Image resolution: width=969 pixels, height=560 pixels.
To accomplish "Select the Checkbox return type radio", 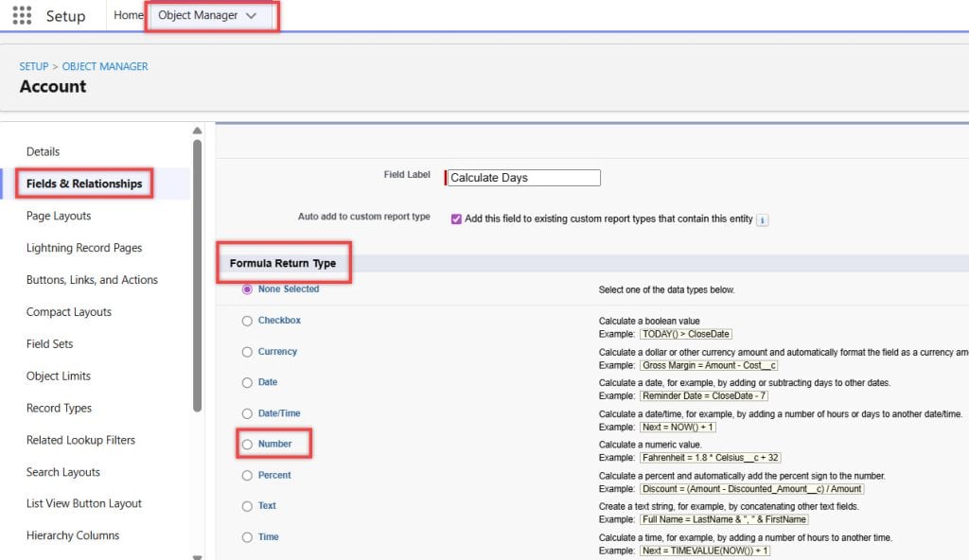I will click(247, 321).
